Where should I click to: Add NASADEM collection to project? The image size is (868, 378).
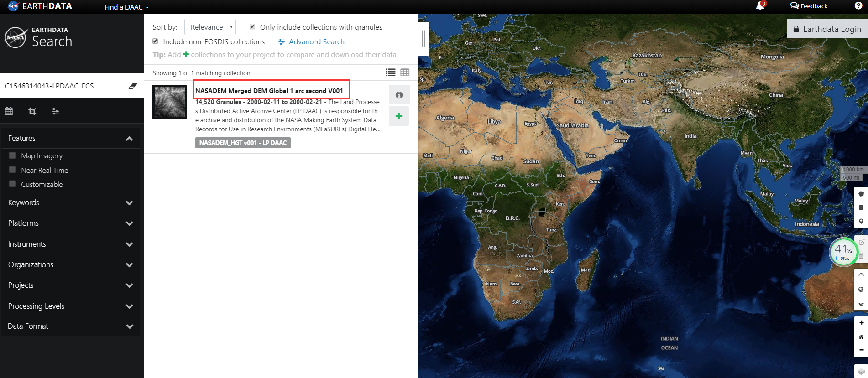[x=399, y=116]
